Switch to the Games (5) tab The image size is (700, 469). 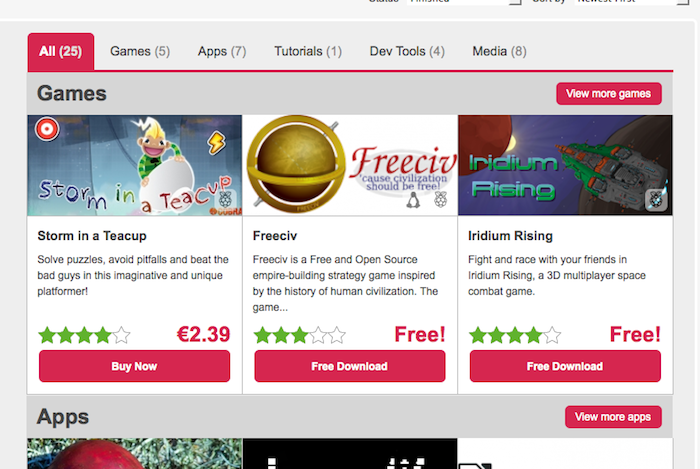(140, 51)
